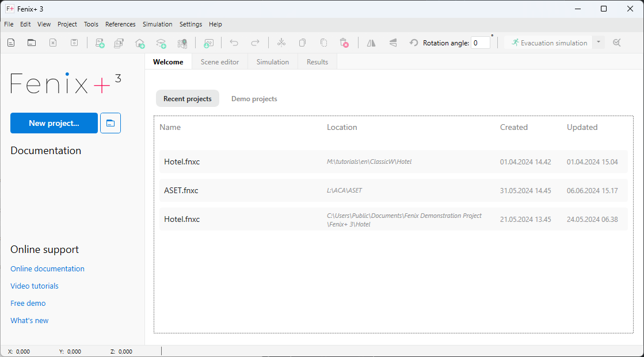Create a new document via toolbar icon

point(10,43)
